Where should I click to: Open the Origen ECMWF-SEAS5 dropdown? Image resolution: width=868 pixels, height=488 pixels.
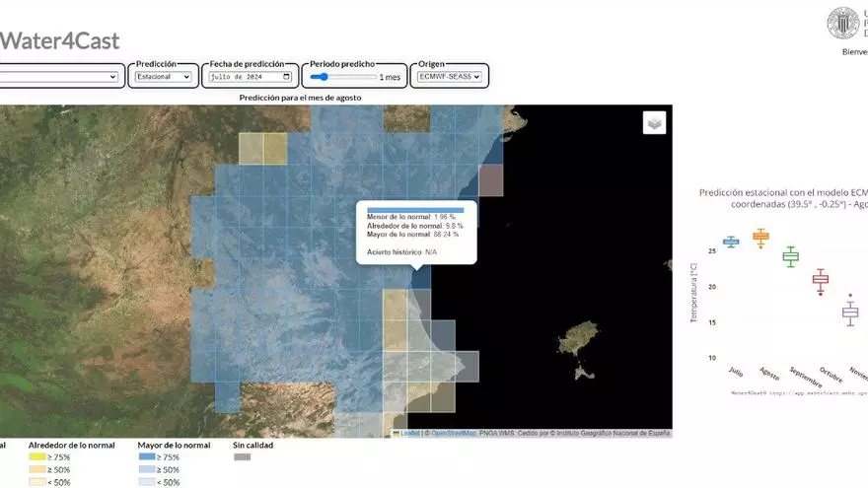(449, 77)
